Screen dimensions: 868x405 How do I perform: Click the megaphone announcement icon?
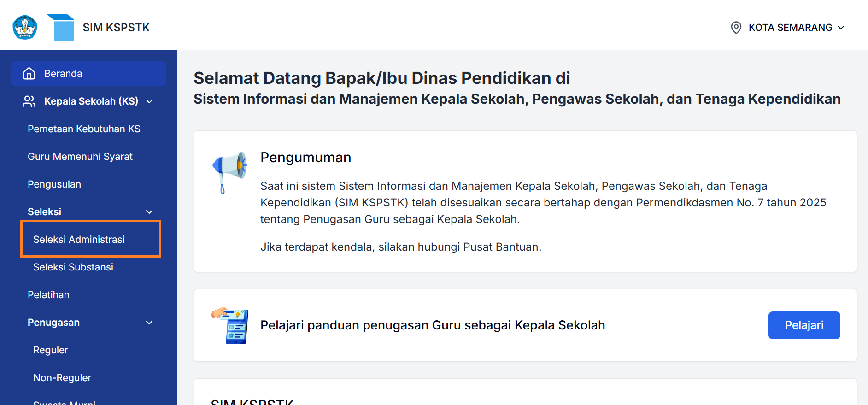[229, 172]
